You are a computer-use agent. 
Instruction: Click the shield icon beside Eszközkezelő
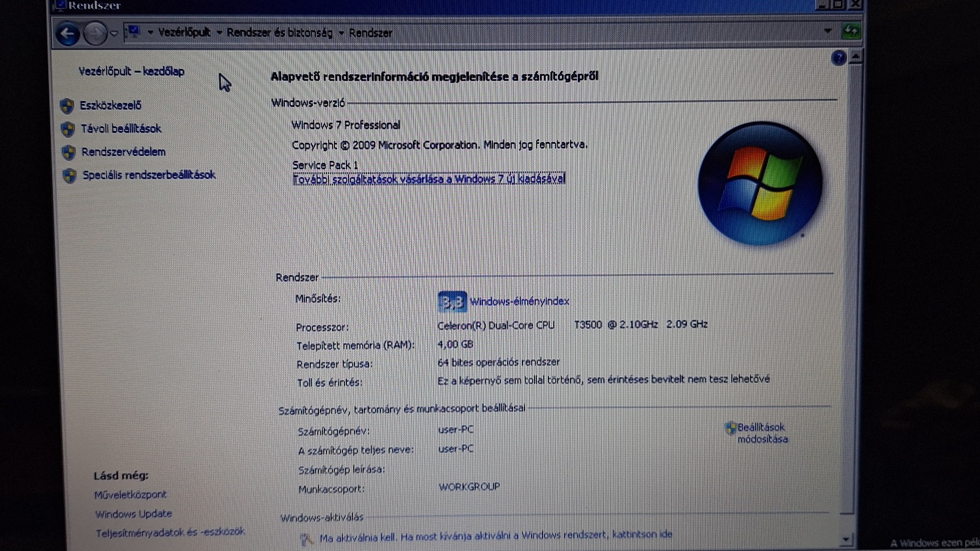point(67,106)
